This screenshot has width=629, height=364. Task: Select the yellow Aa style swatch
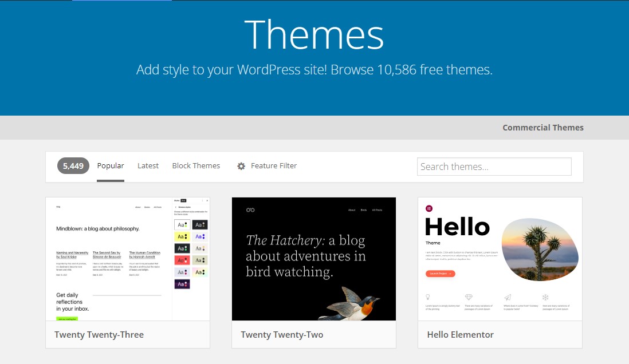coord(182,236)
